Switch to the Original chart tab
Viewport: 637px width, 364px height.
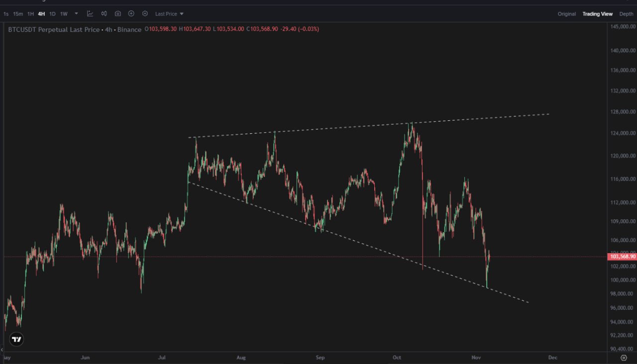(x=566, y=14)
